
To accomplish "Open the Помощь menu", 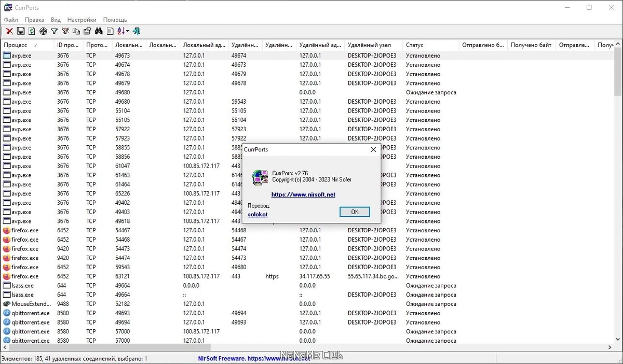I will (115, 20).
